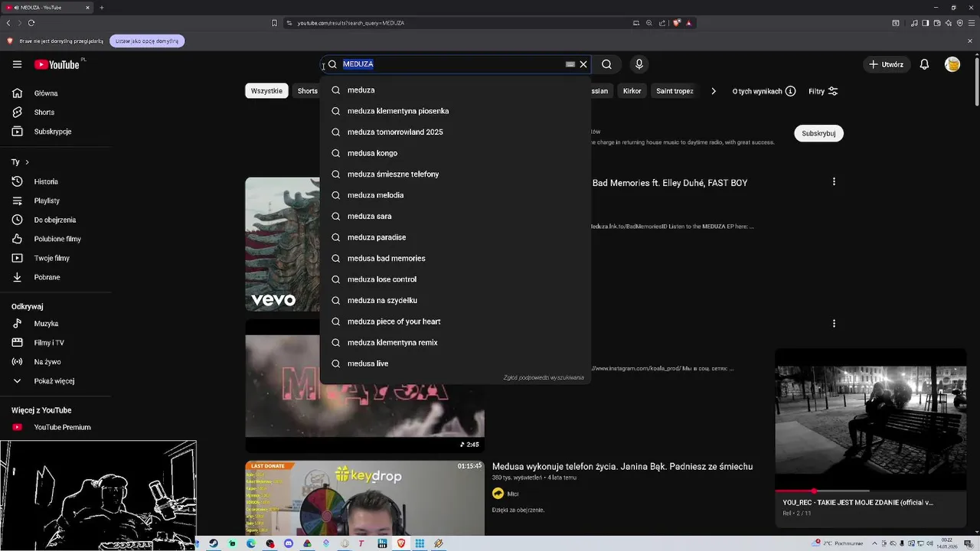Open Polubione filmy
The width and height of the screenshot is (980, 551).
[55, 239]
